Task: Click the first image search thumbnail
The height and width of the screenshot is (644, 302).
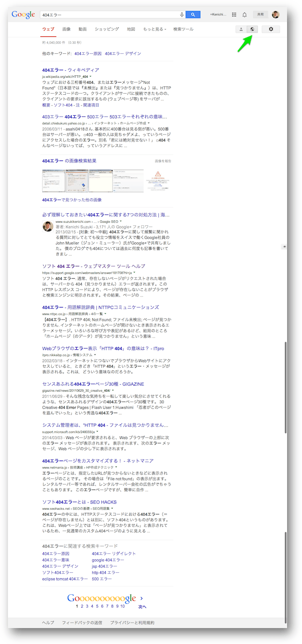Action: click(x=54, y=180)
